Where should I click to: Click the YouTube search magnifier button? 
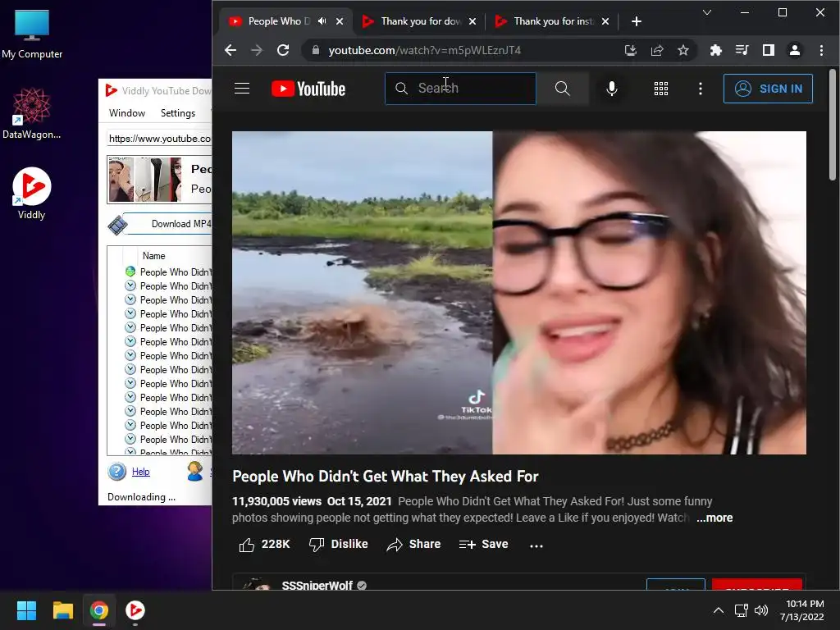point(563,89)
